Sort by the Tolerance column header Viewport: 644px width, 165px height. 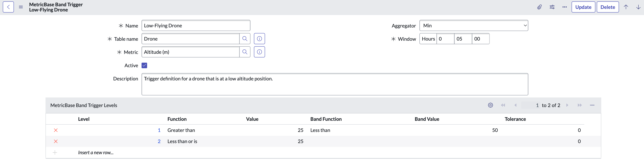pyautogui.click(x=515, y=119)
